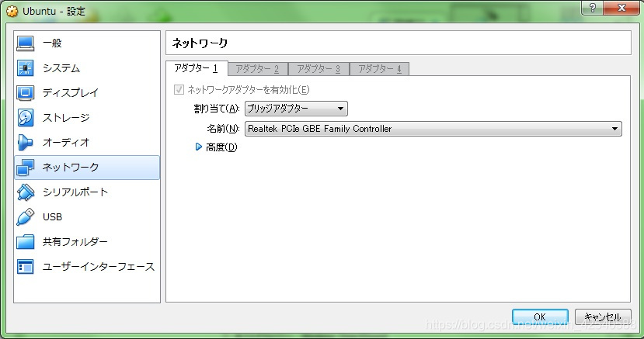This screenshot has width=644, height=339.
Task: Click the General (一般) monitor icon
Action: (26, 43)
